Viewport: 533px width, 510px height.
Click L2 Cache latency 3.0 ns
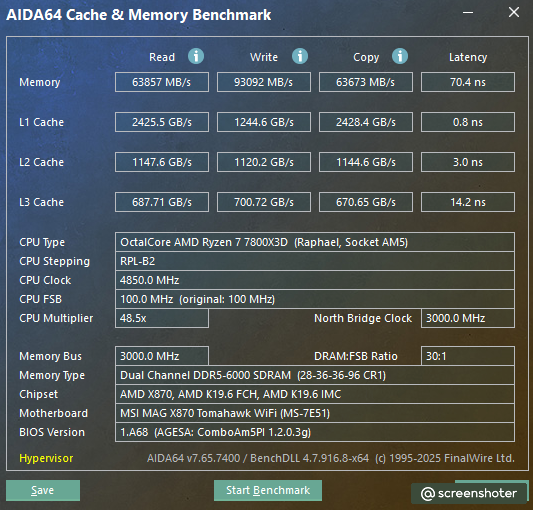point(468,162)
